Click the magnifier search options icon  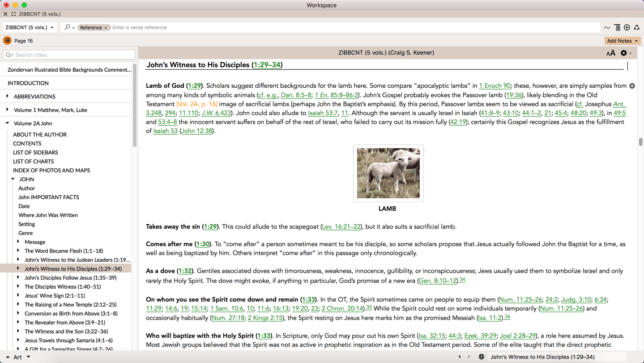tap(68, 27)
